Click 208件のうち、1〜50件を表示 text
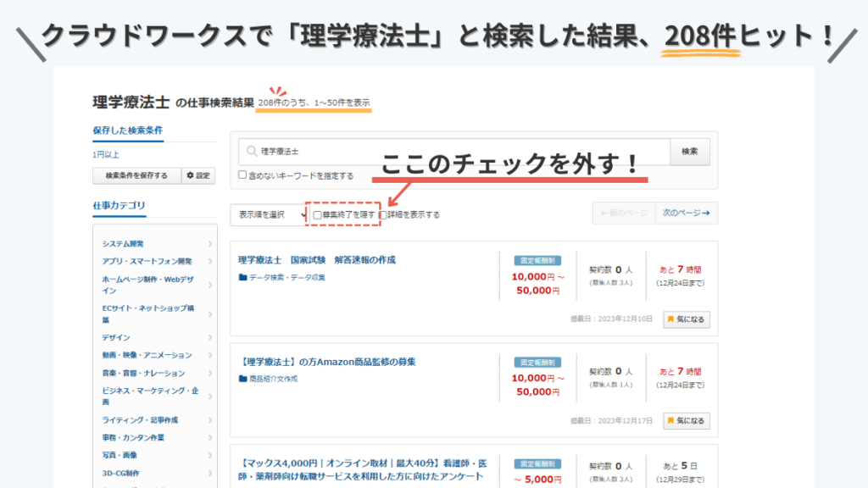The height and width of the screenshot is (488, 868). point(314,103)
